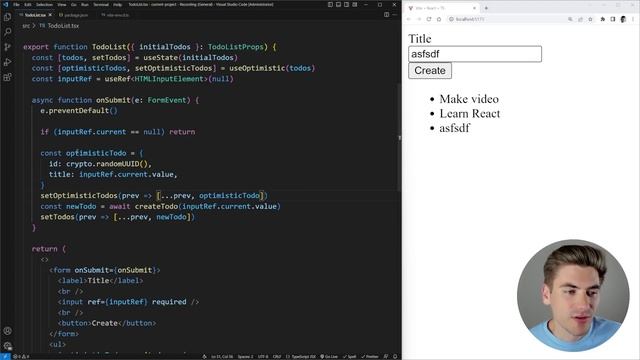The width and height of the screenshot is (640, 360).
Task: Toggle Primary Side Bar layout icon
Action: (x=330, y=4)
